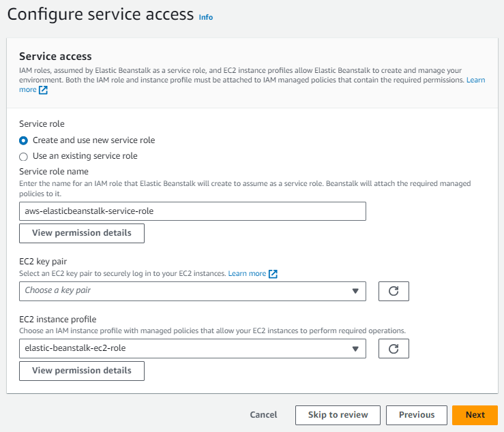Select Create and use new service role

click(23, 140)
